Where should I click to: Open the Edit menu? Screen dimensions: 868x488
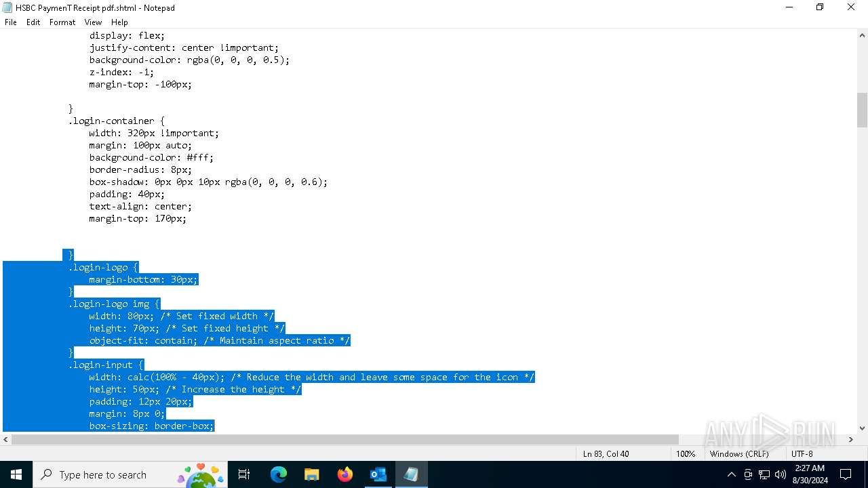click(x=33, y=22)
